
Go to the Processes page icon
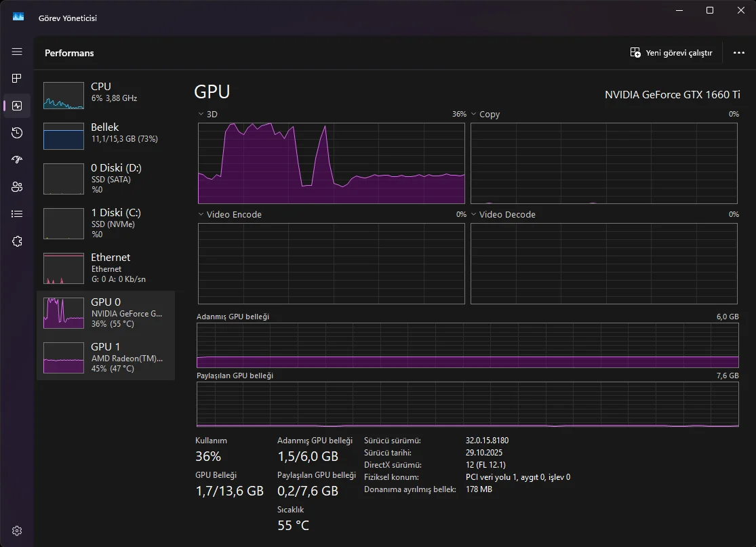(17, 79)
